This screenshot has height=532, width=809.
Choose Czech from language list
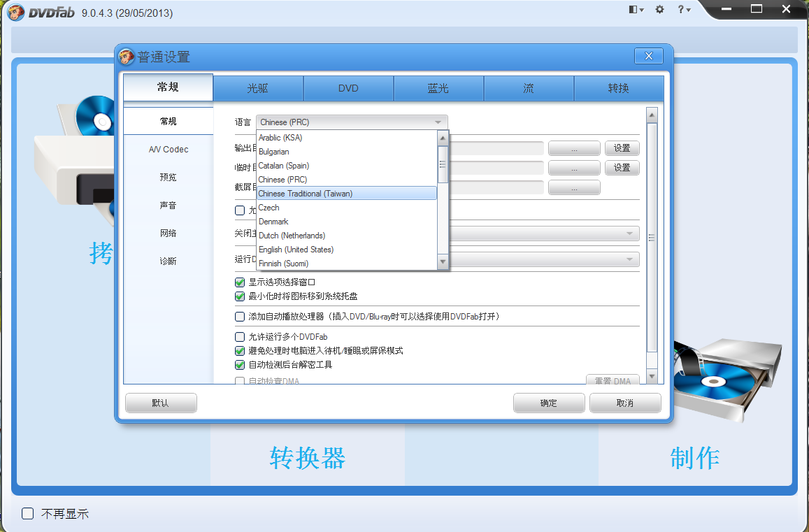(x=347, y=208)
